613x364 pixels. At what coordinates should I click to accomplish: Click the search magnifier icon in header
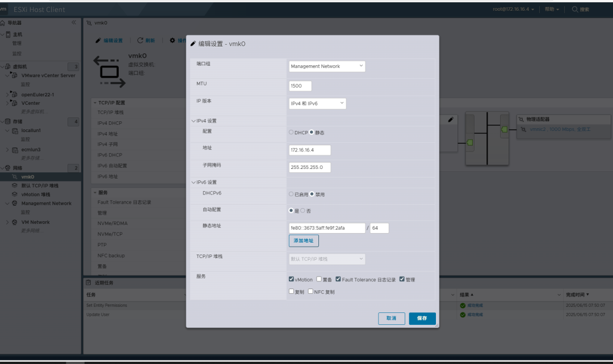pyautogui.click(x=574, y=9)
